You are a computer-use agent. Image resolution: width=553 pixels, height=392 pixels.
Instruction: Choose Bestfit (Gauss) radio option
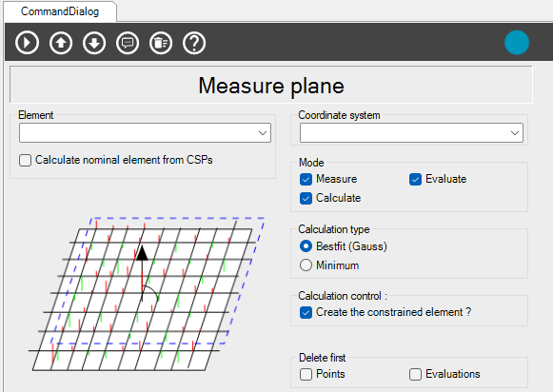306,246
